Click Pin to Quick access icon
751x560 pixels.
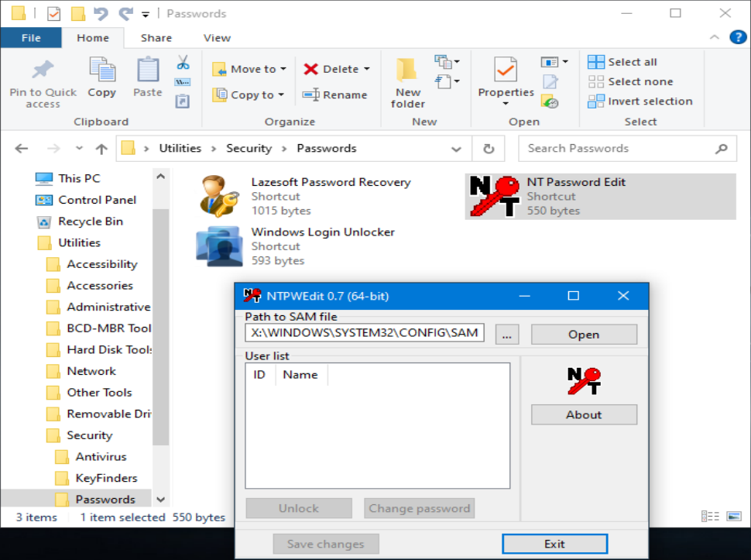click(43, 70)
